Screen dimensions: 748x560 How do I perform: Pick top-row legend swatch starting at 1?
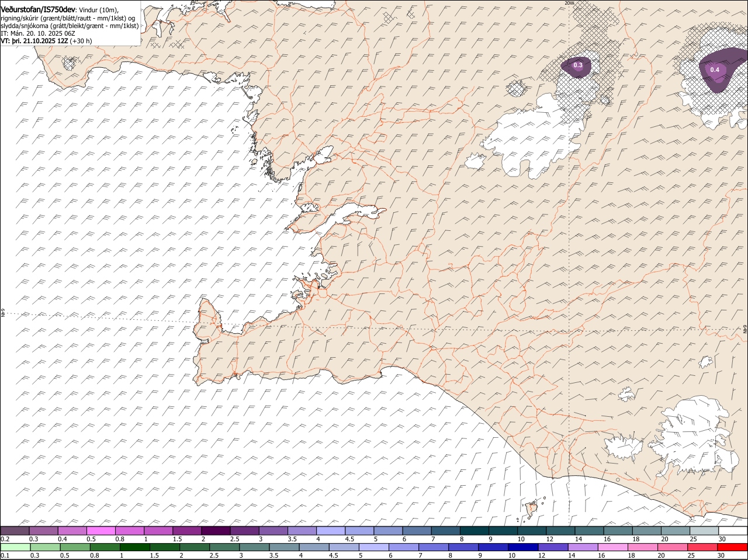[x=158, y=531]
